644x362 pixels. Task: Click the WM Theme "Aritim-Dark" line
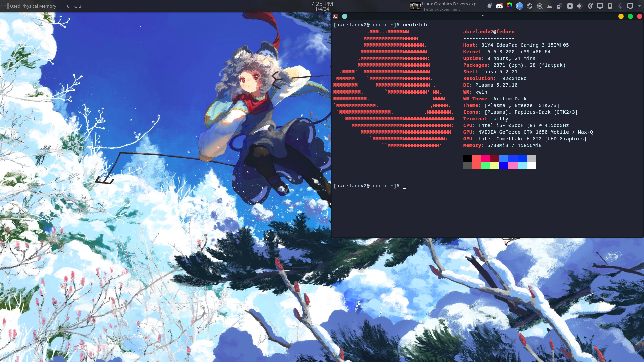tap(495, 99)
